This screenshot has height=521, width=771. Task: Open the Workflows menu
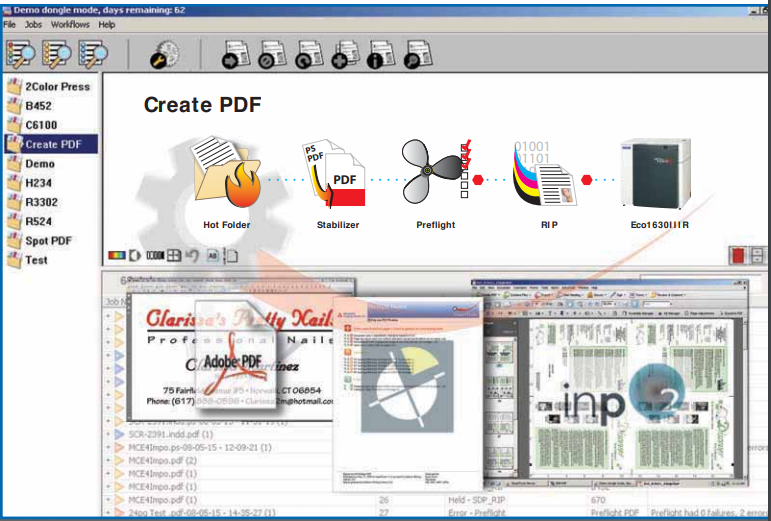(70, 25)
